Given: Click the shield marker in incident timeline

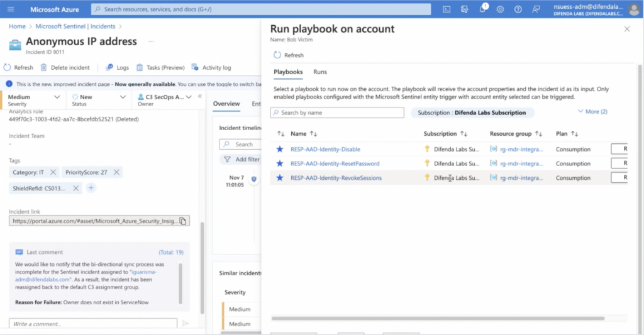Looking at the screenshot, I should [254, 179].
